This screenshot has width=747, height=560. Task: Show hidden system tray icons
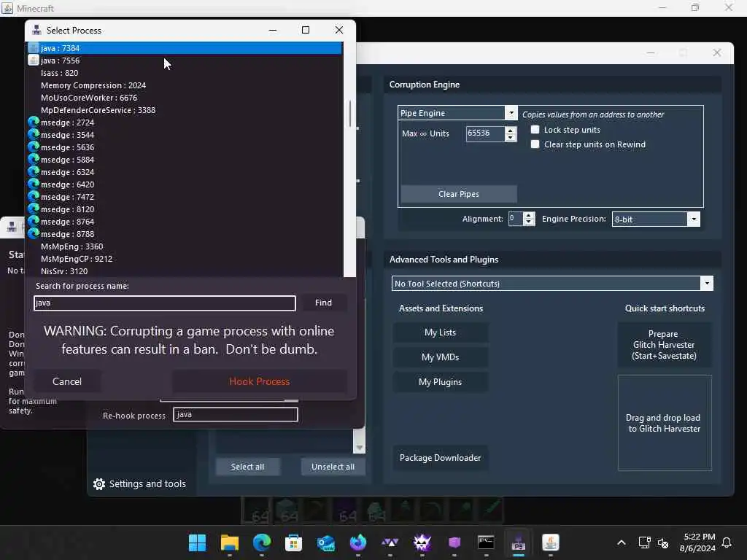[x=622, y=542]
